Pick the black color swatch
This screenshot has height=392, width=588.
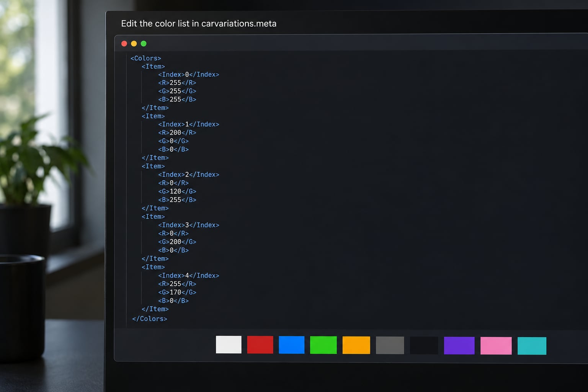pos(424,345)
